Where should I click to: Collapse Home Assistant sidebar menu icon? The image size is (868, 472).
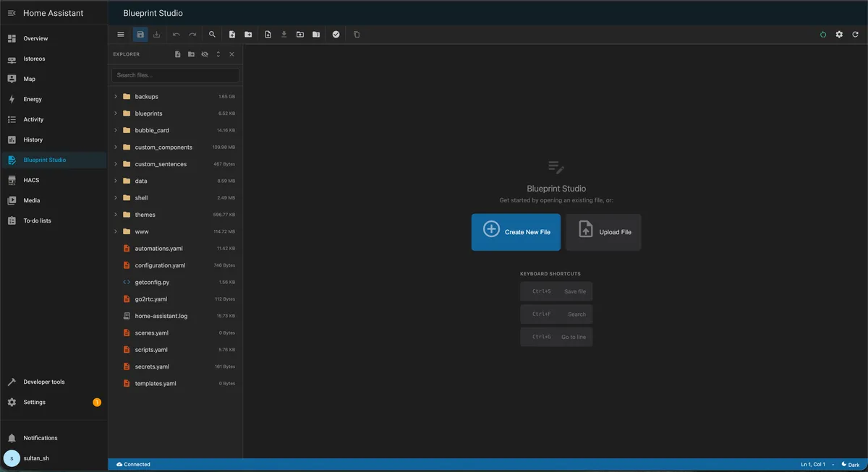click(12, 13)
